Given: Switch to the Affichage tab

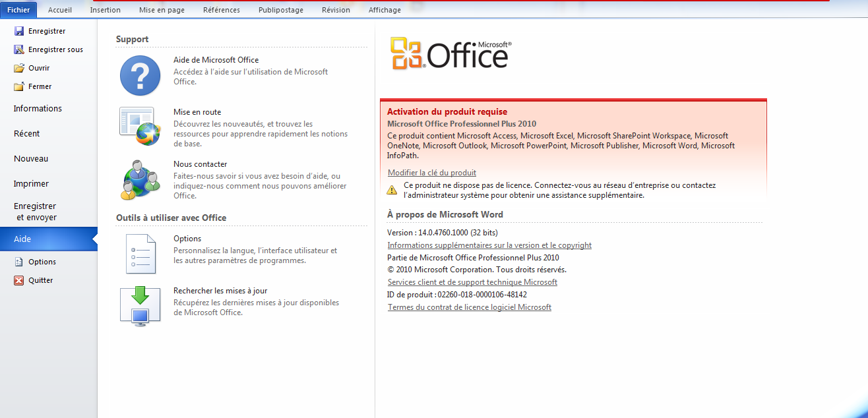Looking at the screenshot, I should tap(385, 10).
